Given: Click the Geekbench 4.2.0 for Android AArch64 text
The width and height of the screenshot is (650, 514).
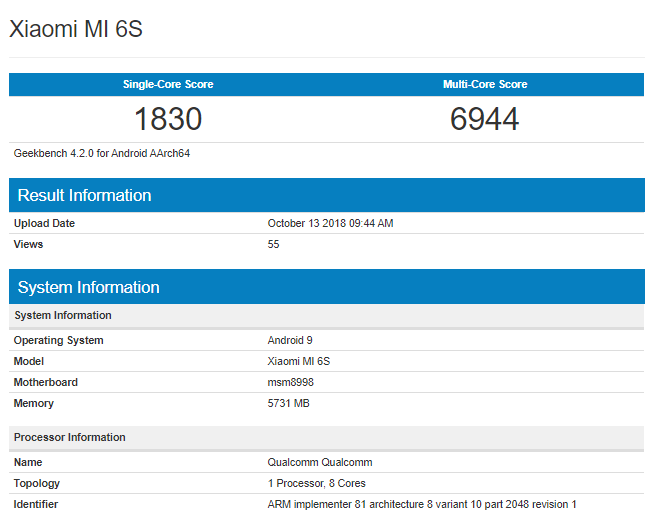Looking at the screenshot, I should [x=102, y=153].
